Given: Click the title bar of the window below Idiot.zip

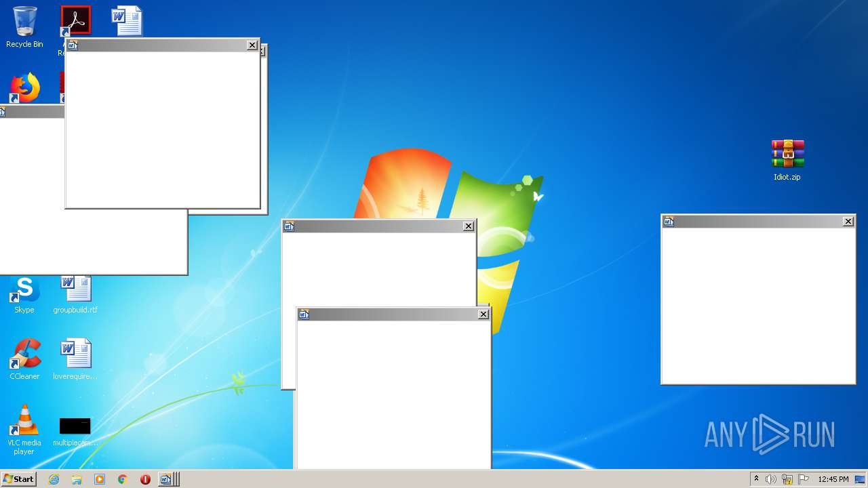Looking at the screenshot, I should pyautogui.click(x=758, y=222).
